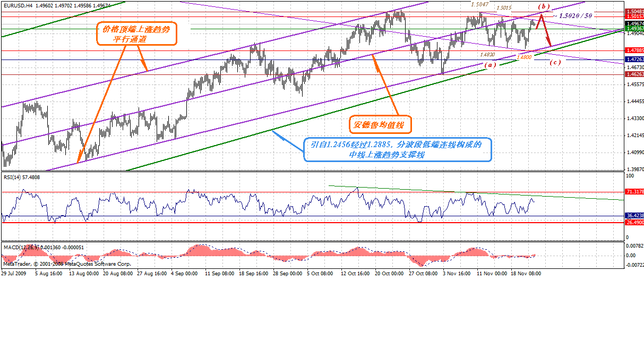The height and width of the screenshot is (364, 644).
Task: Select the (b) wave label
Action: tap(544, 6)
